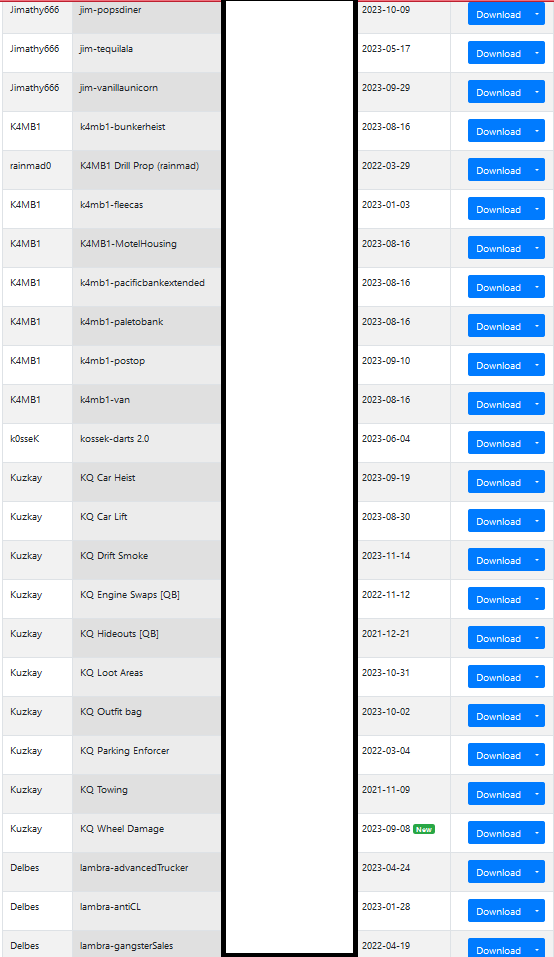Expand Download options for K4MB1 Drill Prop

537,171
